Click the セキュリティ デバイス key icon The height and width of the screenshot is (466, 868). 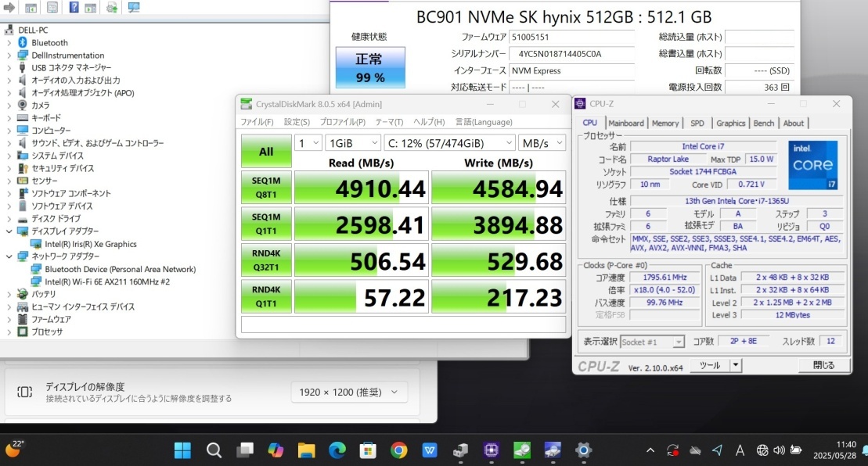pyautogui.click(x=22, y=168)
